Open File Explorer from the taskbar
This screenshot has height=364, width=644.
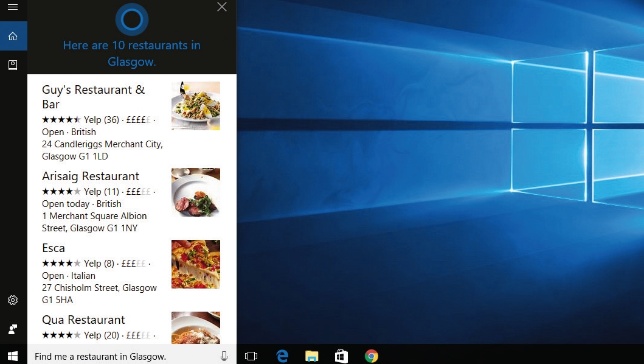tap(312, 356)
